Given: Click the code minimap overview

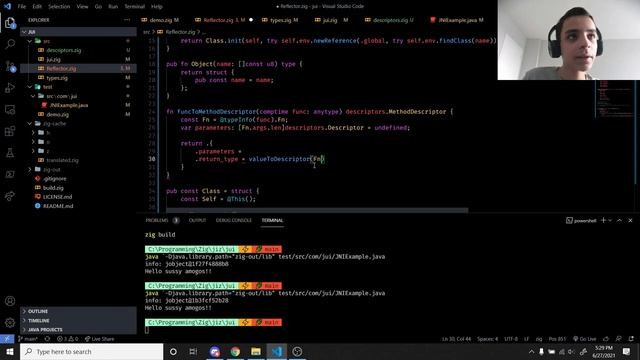Looking at the screenshot, I should click(x=615, y=100).
